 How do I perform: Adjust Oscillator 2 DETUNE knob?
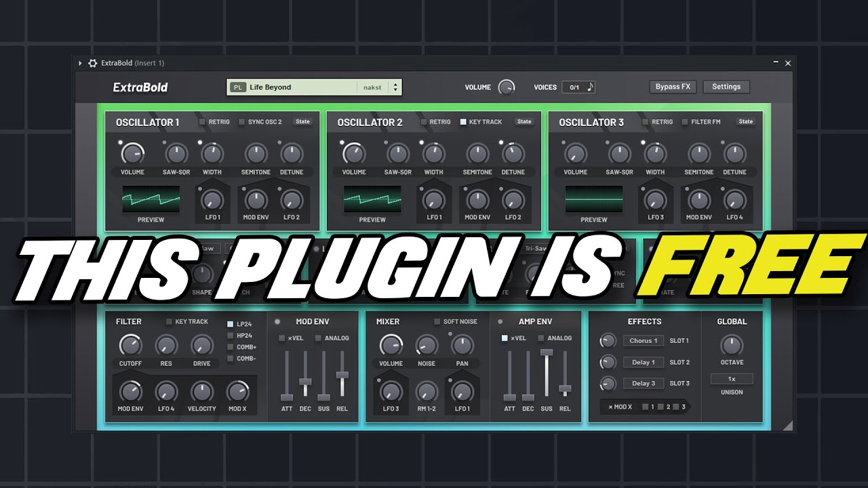coord(513,154)
